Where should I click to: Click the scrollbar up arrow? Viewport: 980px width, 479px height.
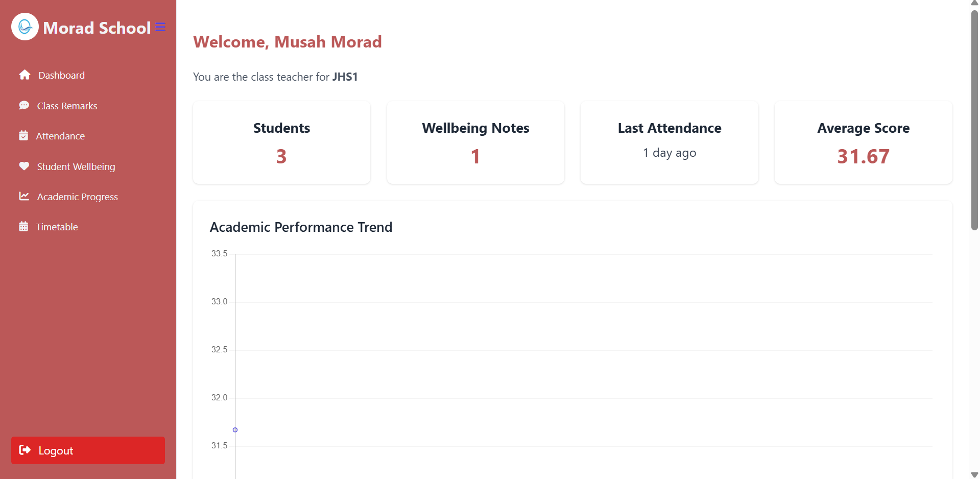[973, 4]
